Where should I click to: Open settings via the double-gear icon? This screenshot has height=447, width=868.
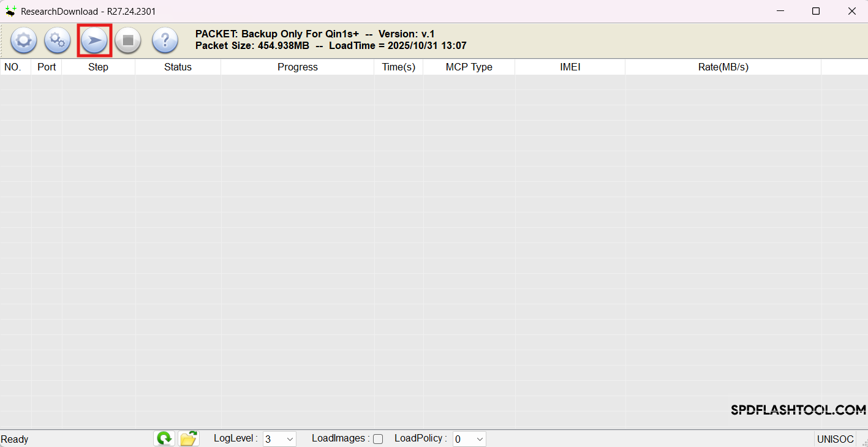pyautogui.click(x=57, y=40)
